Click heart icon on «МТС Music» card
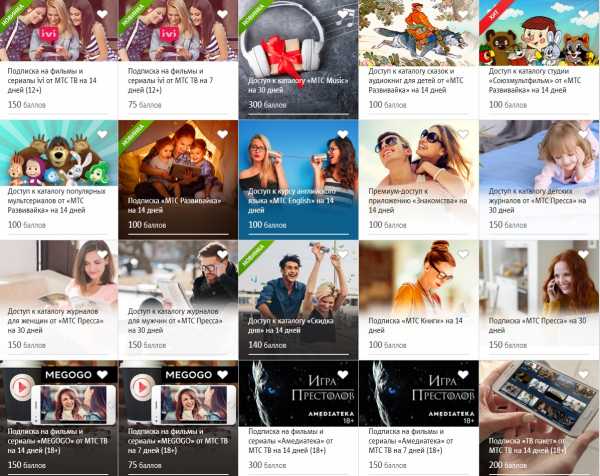This screenshot has width=600, height=476. click(x=342, y=15)
